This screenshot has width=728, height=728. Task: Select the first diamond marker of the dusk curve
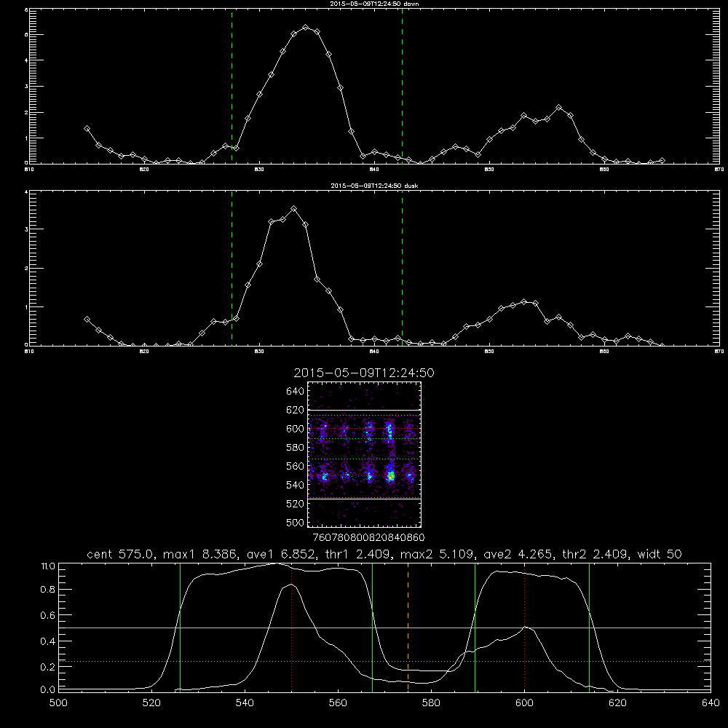[87, 320]
